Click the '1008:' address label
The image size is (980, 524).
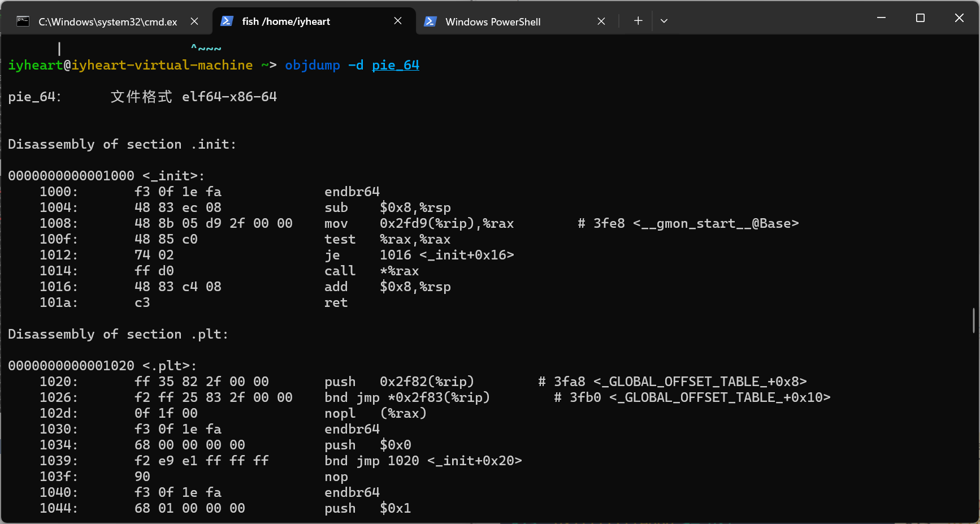tap(59, 223)
